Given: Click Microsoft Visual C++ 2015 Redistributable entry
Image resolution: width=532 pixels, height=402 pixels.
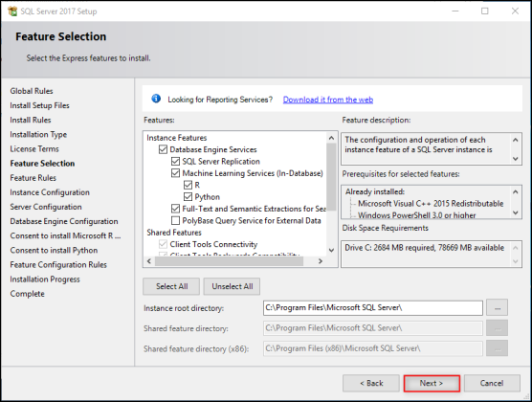Looking at the screenshot, I should (x=431, y=203).
